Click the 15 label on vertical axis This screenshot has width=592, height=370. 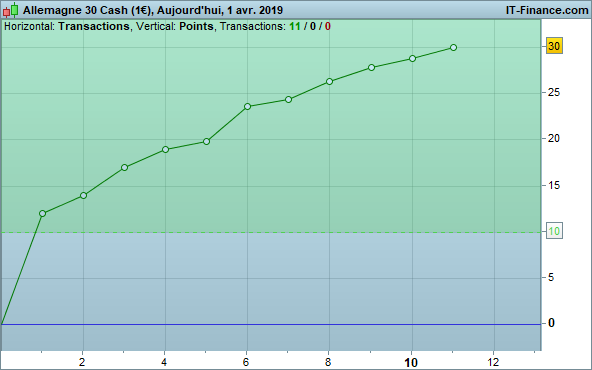tap(554, 185)
